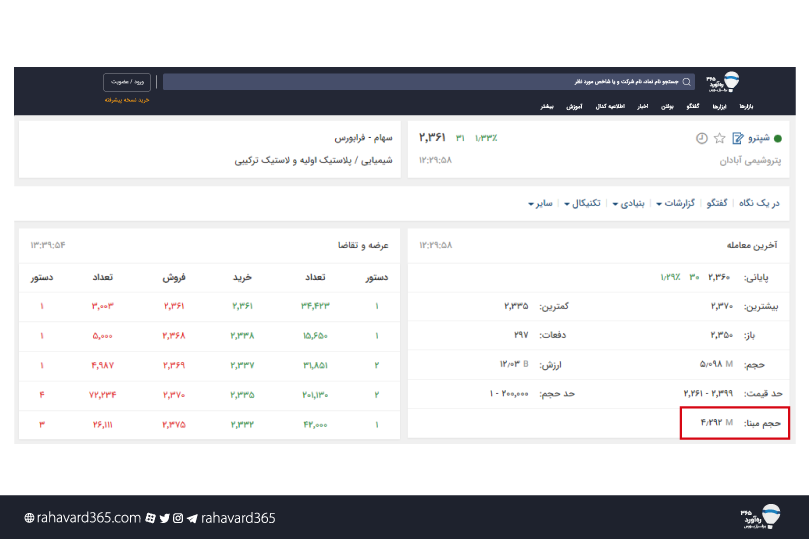Open the تکنیکال dropdown
This screenshot has height=539, width=809.
584,203
